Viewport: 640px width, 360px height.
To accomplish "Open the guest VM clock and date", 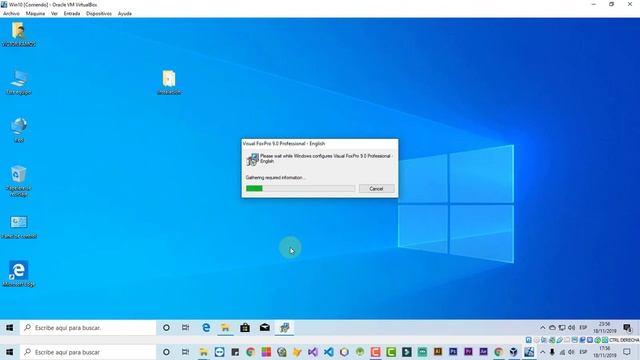I will tap(604, 328).
